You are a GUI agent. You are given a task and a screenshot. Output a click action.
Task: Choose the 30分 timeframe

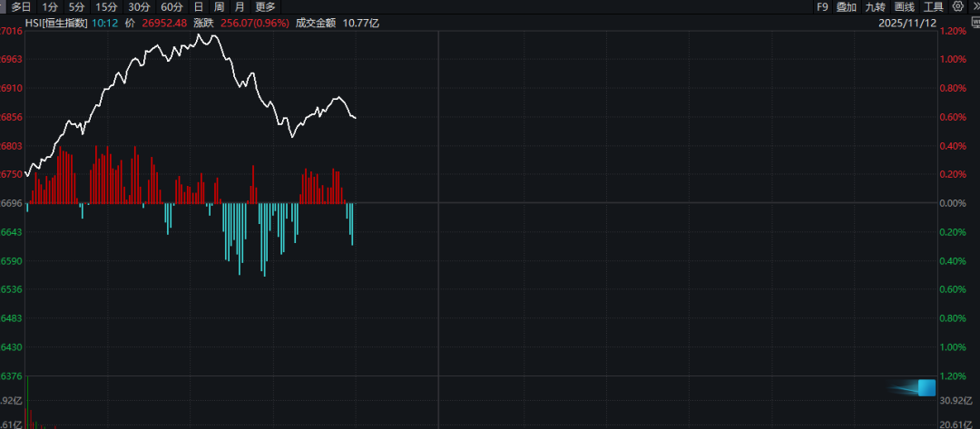139,6
